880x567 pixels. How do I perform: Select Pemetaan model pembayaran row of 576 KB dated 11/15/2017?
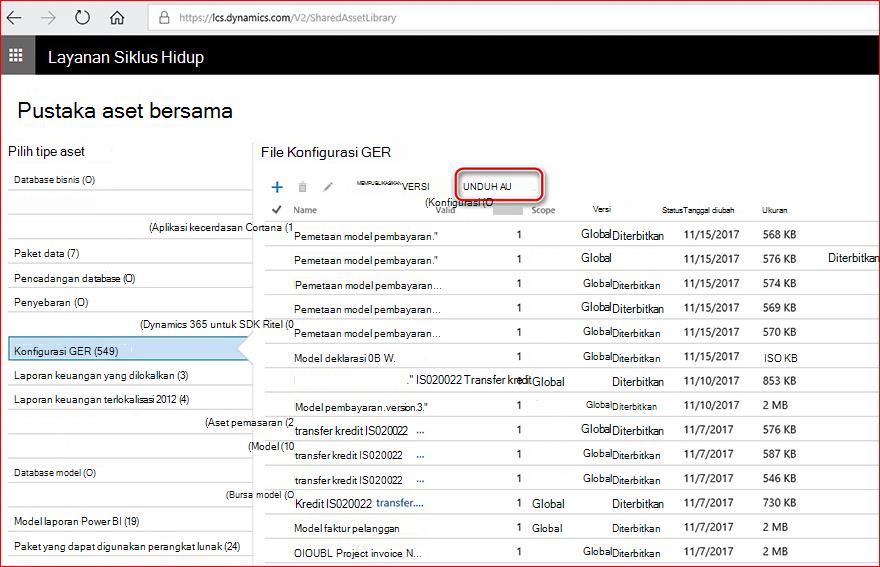pos(571,258)
